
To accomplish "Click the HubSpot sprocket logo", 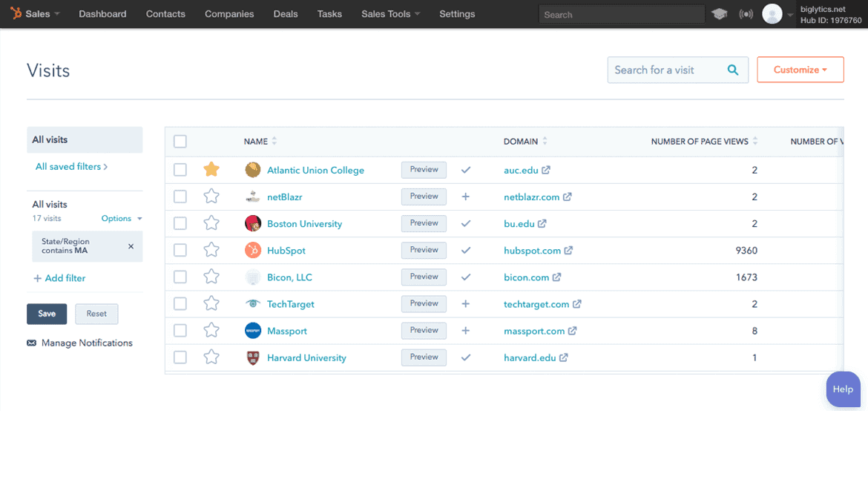I will tap(16, 13).
